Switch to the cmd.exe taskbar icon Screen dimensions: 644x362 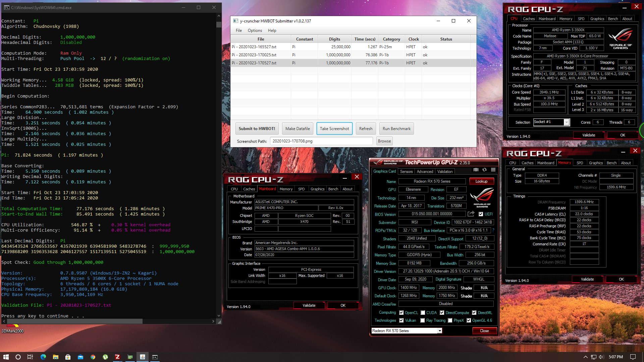[x=155, y=357]
